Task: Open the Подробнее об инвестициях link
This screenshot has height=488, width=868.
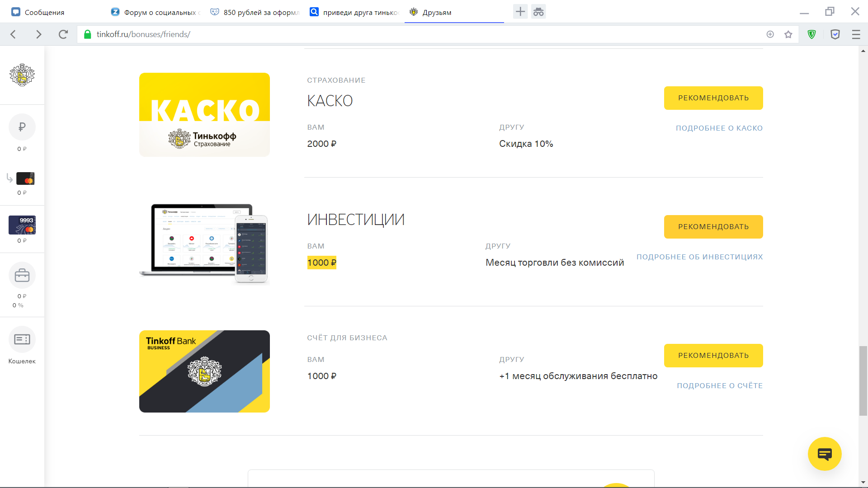Action: pyautogui.click(x=700, y=257)
